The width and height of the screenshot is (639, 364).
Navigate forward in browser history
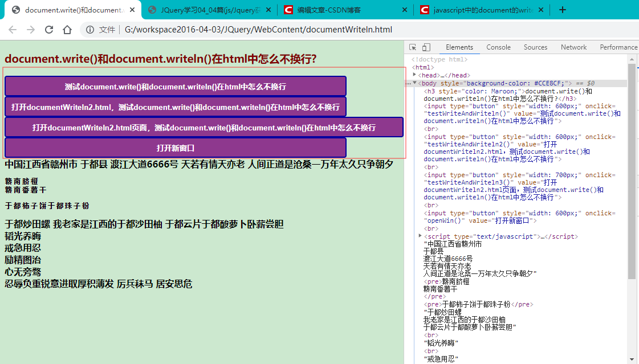[x=30, y=29]
